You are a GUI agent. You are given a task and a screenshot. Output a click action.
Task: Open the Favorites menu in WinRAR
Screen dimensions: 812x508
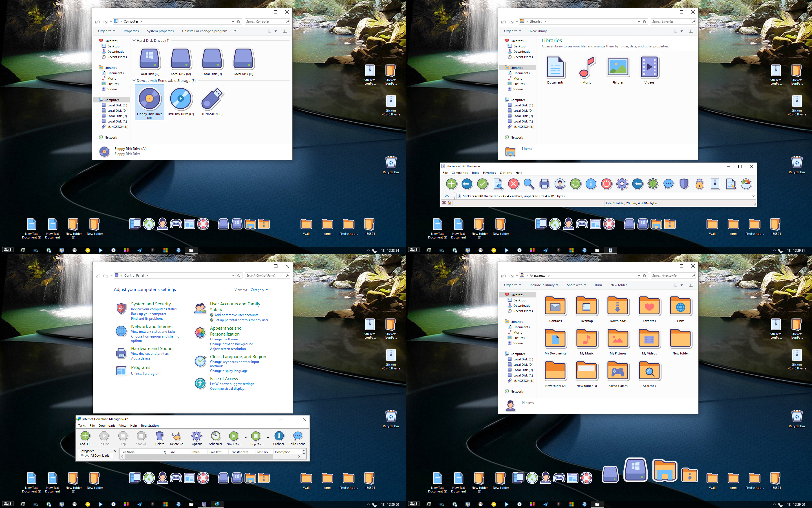[489, 173]
